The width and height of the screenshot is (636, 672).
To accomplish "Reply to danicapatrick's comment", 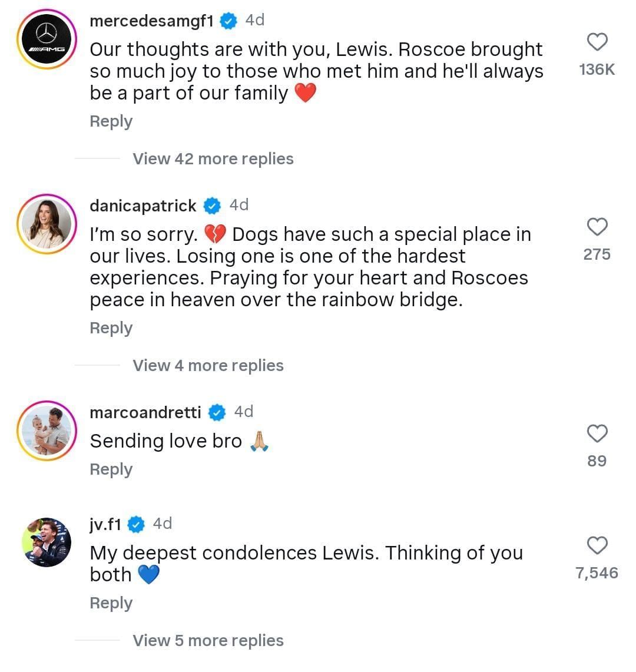I will coord(111,328).
